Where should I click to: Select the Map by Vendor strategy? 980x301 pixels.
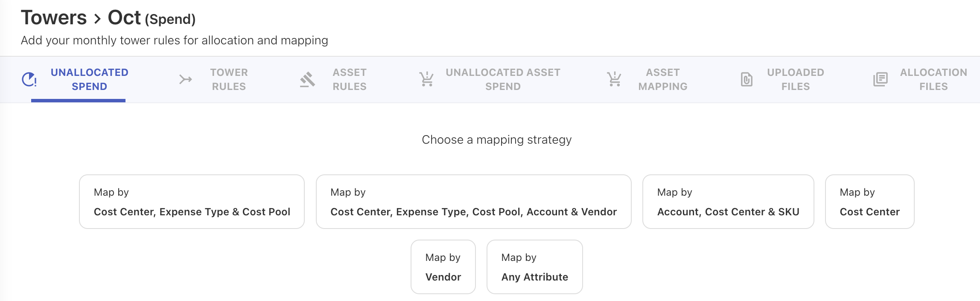pyautogui.click(x=443, y=267)
